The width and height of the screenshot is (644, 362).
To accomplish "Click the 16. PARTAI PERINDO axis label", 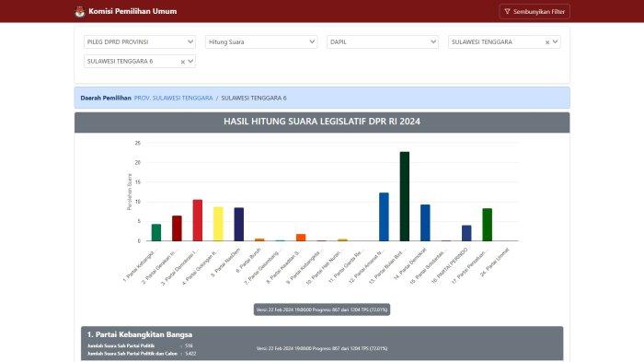I will (x=449, y=265).
